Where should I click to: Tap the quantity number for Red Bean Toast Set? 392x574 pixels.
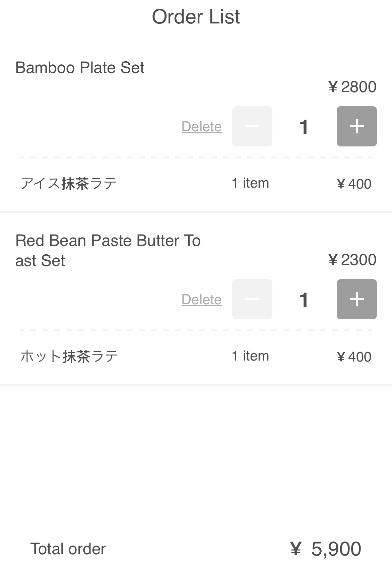[304, 300]
